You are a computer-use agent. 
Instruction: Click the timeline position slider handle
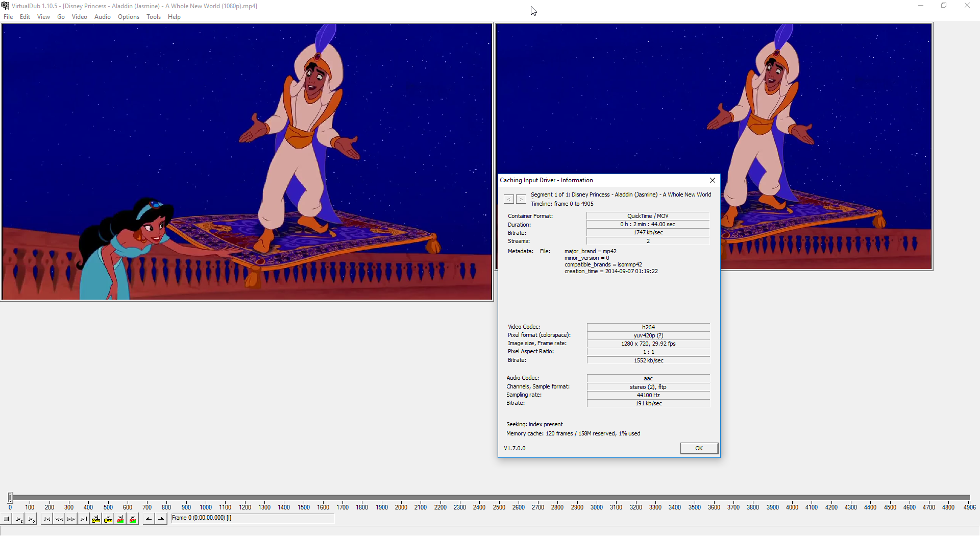[x=10, y=497]
